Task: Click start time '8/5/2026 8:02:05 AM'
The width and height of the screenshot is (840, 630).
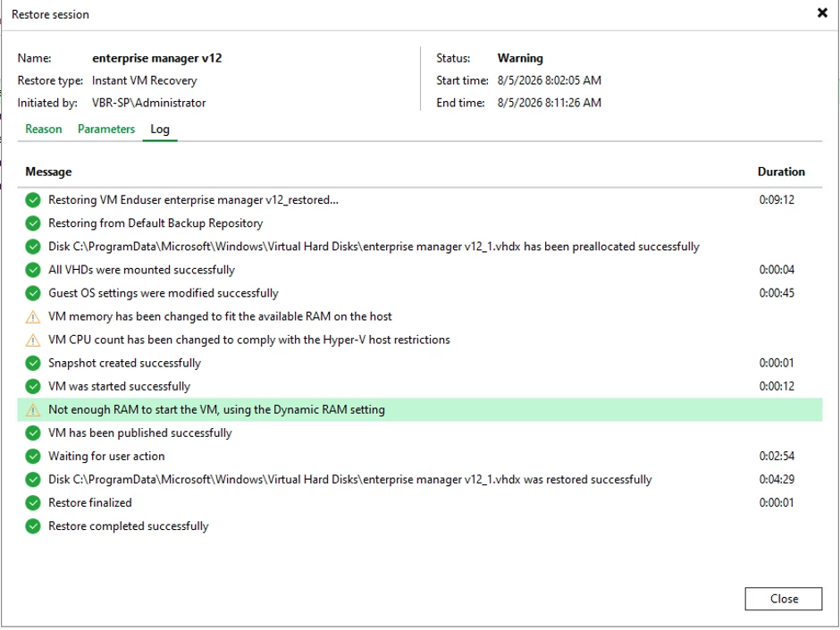Action: click(549, 80)
